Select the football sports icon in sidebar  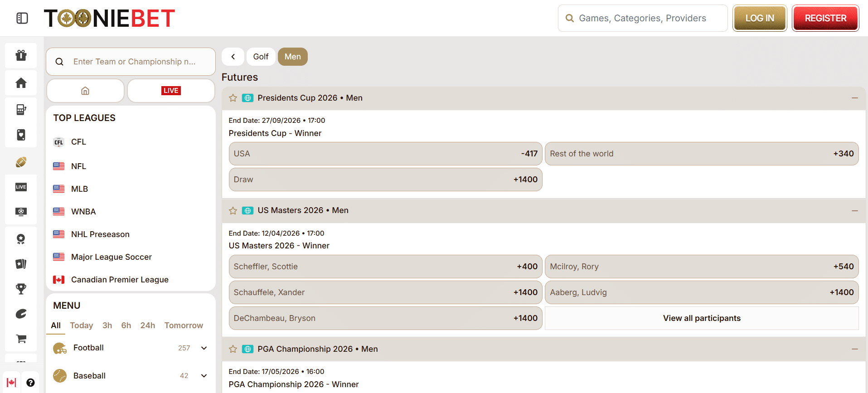(x=21, y=162)
